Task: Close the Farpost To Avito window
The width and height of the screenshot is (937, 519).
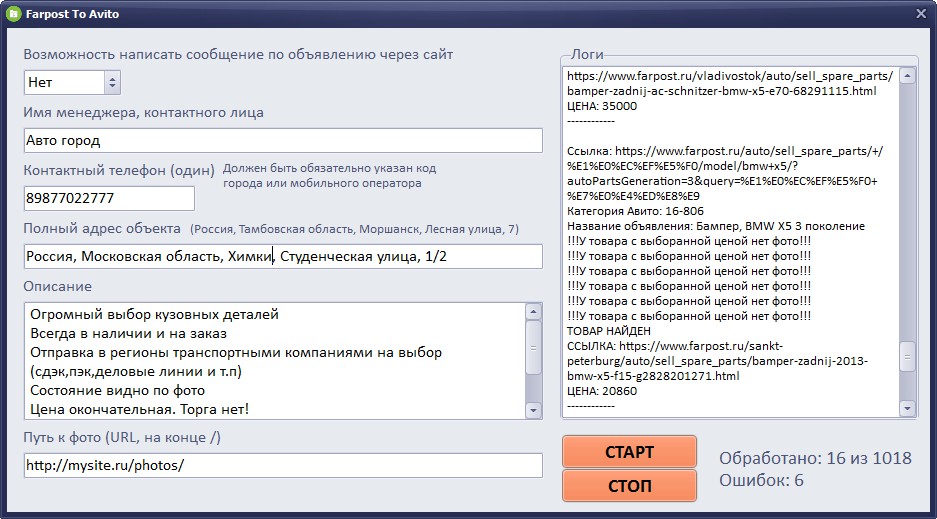Action: click(921, 13)
